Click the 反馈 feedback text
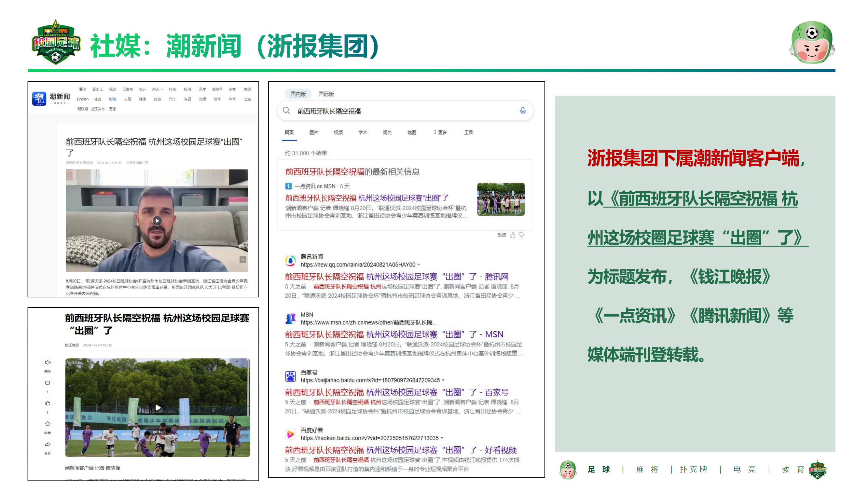 coord(502,235)
